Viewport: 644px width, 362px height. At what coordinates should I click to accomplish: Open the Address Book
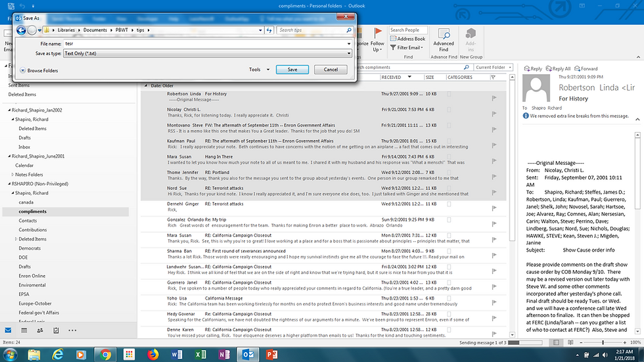[407, 39]
